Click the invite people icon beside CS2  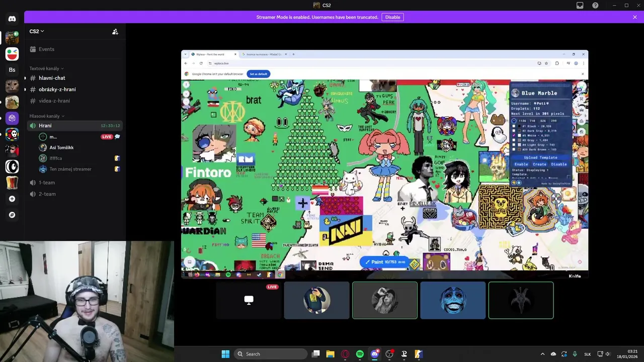(115, 31)
